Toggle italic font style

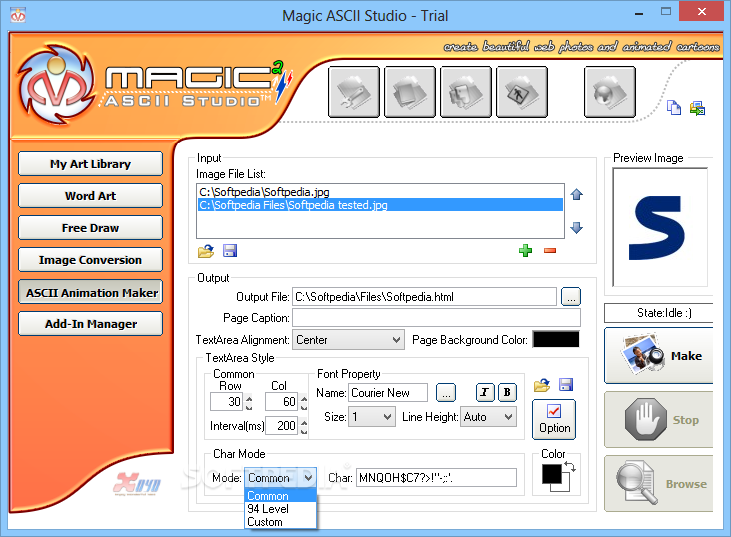click(x=485, y=392)
